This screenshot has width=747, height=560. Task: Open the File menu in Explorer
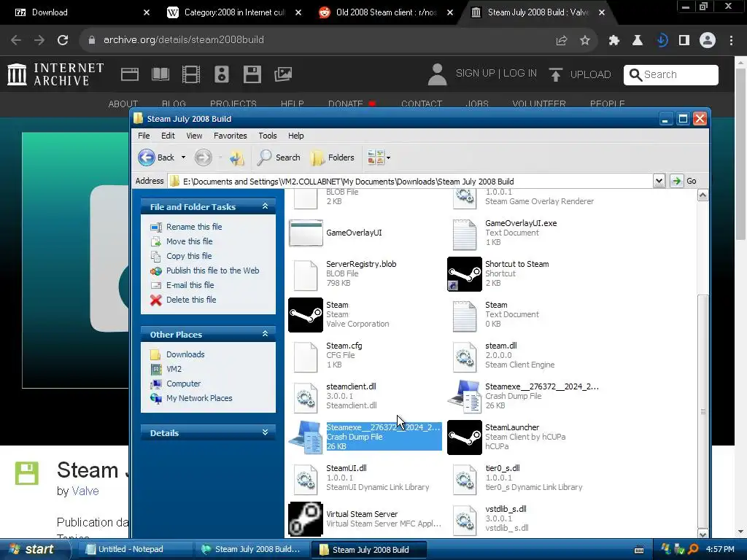pyautogui.click(x=144, y=136)
